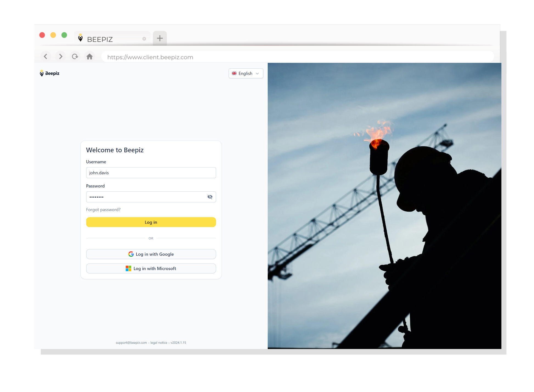
Task: Click the yellow Log in button
Action: [151, 222]
